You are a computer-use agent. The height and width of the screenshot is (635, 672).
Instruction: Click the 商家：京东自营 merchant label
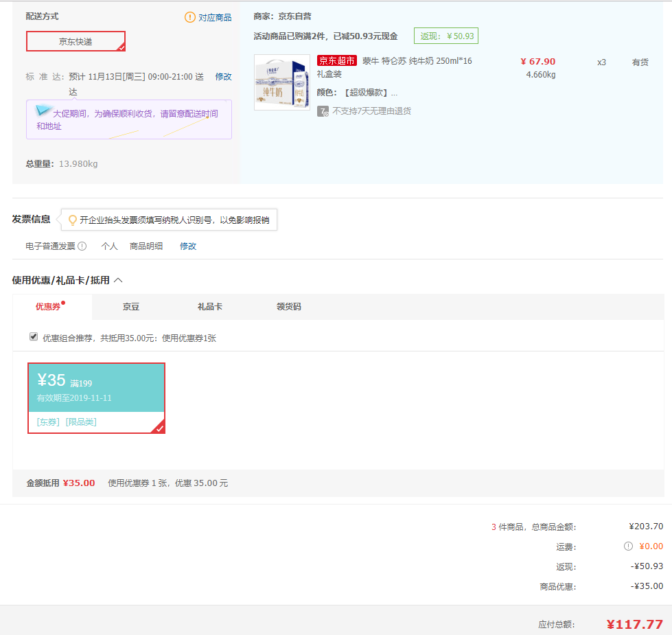click(282, 16)
